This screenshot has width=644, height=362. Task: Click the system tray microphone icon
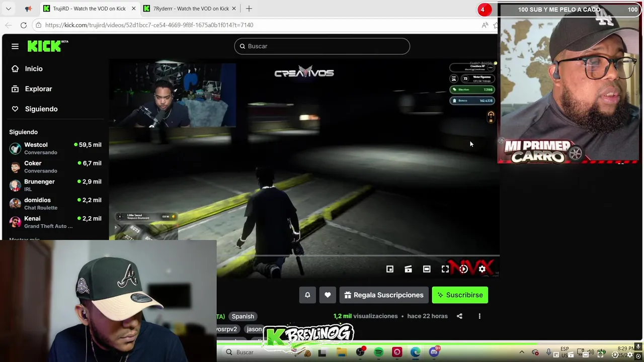pos(548,352)
